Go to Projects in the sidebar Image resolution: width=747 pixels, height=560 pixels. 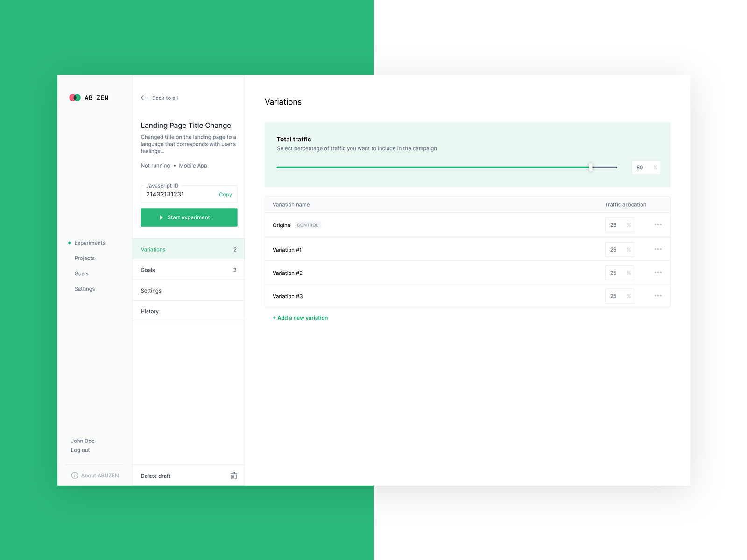coord(85,258)
